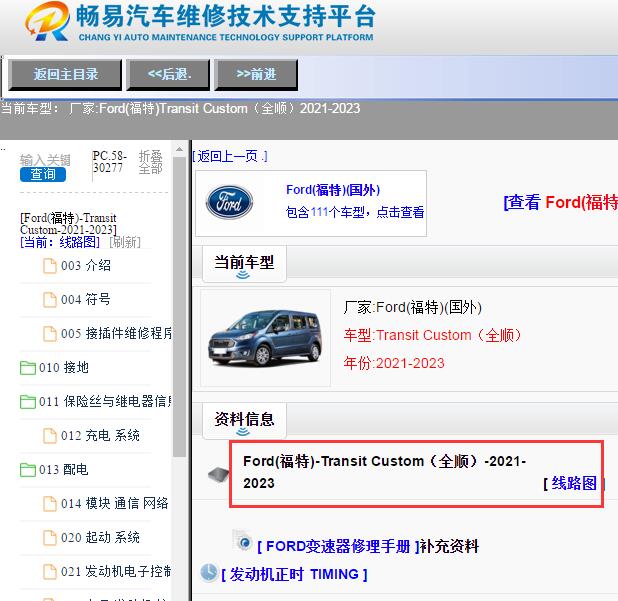This screenshot has width=618, height=601.
Task: Click the sidebar vertical scrollbar thumb
Action: 179,307
